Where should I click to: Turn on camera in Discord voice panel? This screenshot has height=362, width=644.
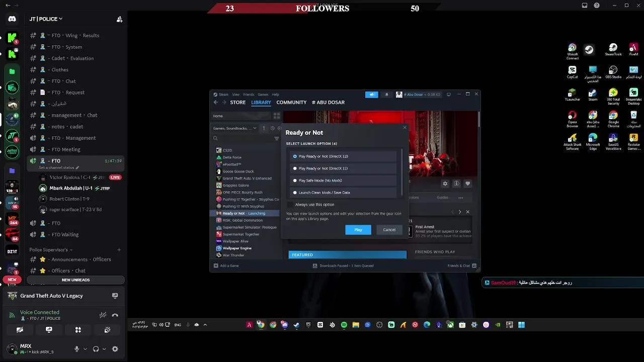pos(20,330)
